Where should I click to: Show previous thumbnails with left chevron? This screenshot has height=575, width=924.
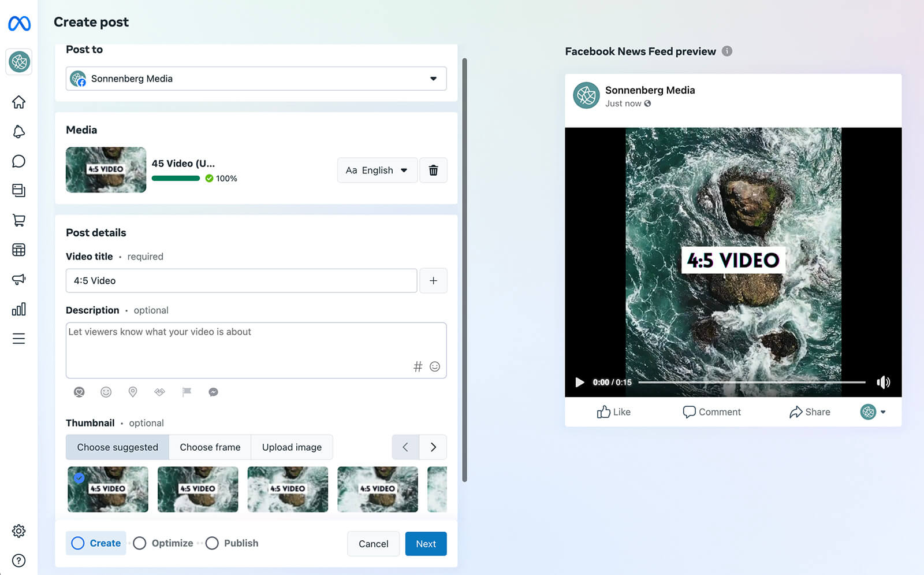click(x=405, y=447)
